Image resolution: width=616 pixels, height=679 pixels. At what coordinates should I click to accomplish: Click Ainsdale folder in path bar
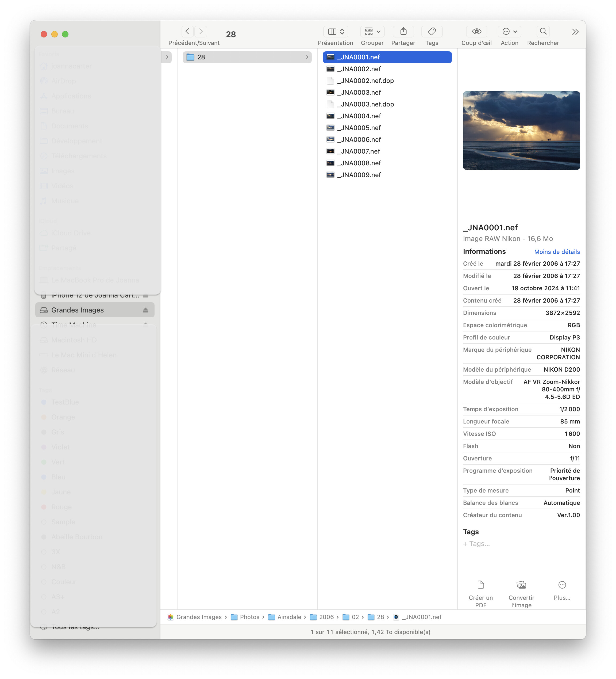[285, 617]
